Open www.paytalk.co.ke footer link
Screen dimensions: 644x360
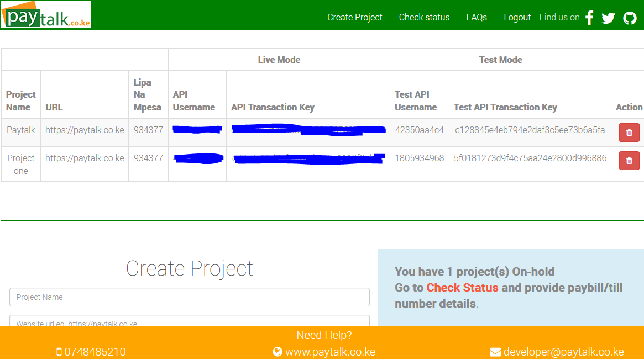(x=330, y=352)
